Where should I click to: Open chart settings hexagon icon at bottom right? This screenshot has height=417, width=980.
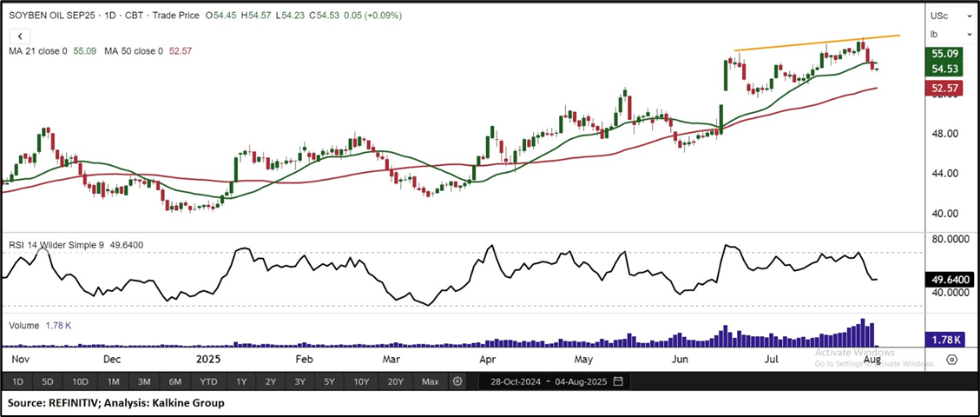(952, 360)
